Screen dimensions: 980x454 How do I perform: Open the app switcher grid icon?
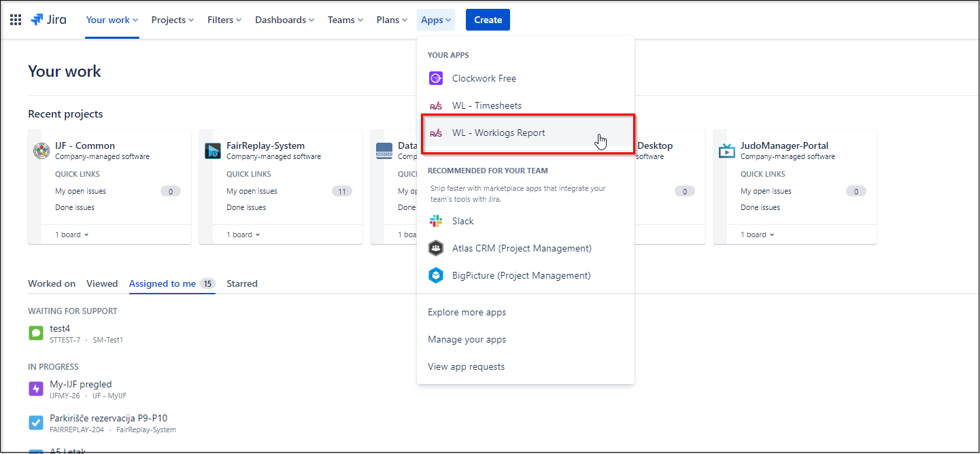point(15,20)
